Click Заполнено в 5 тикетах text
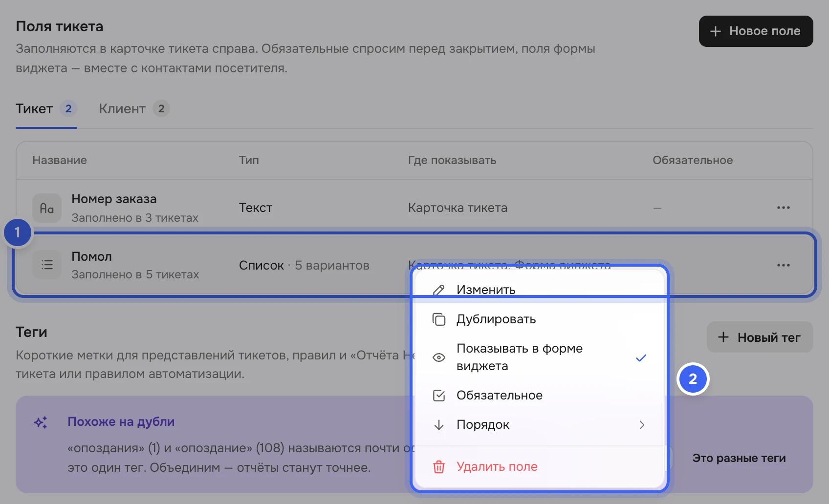The height and width of the screenshot is (504, 829). coord(135,274)
